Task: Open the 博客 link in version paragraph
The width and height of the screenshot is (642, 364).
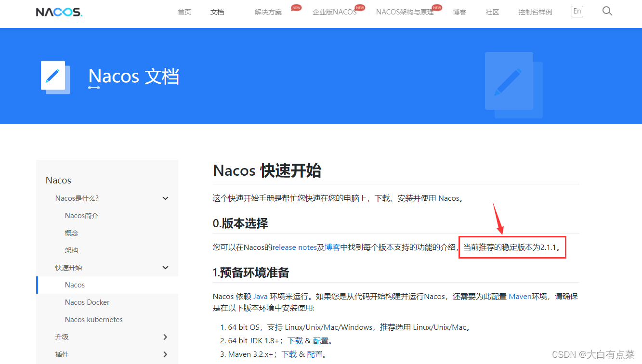Action: point(332,247)
